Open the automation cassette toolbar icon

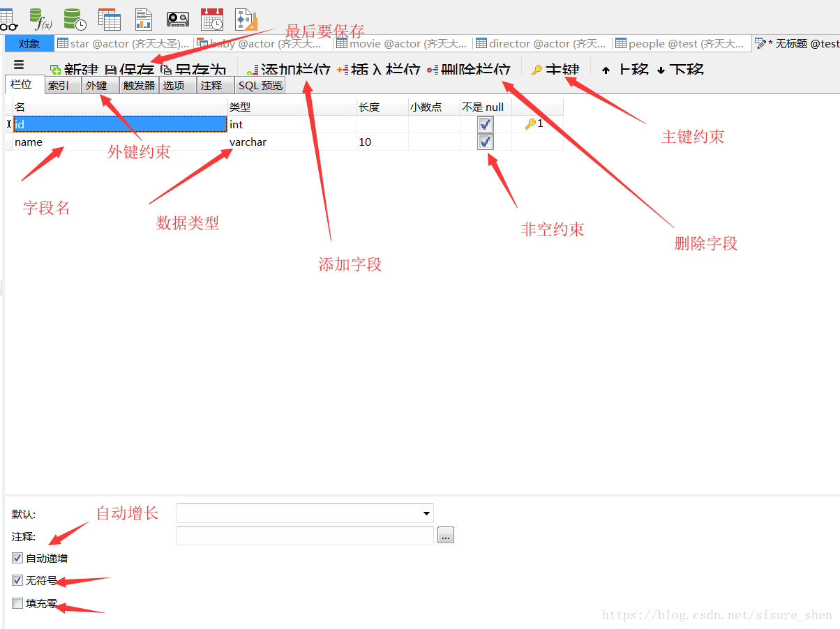[178, 19]
